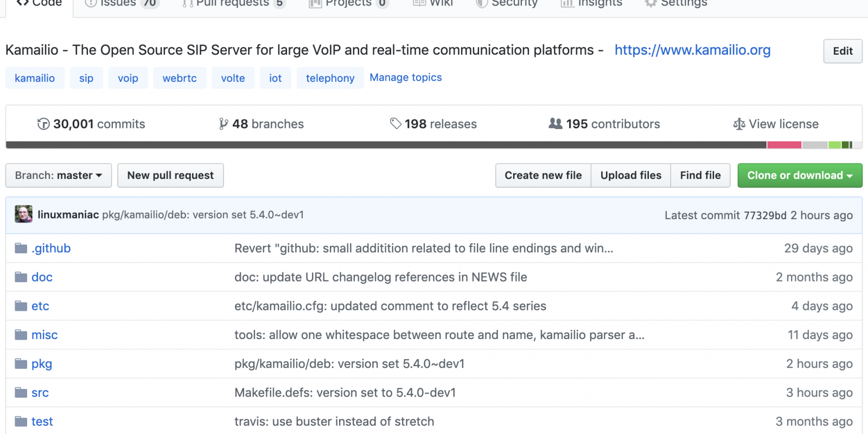Open linuxmaniac's avatar picture

click(23, 214)
